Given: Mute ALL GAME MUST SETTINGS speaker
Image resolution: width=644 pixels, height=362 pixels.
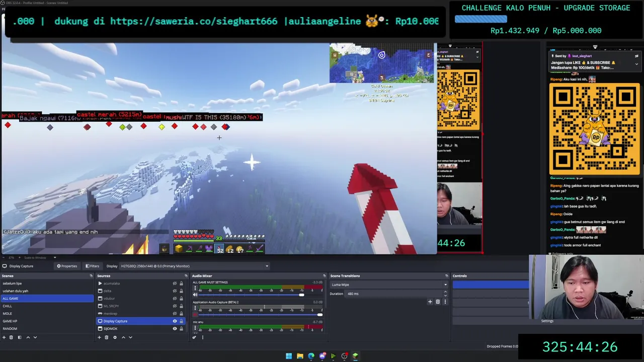Looking at the screenshot, I should click(x=195, y=295).
